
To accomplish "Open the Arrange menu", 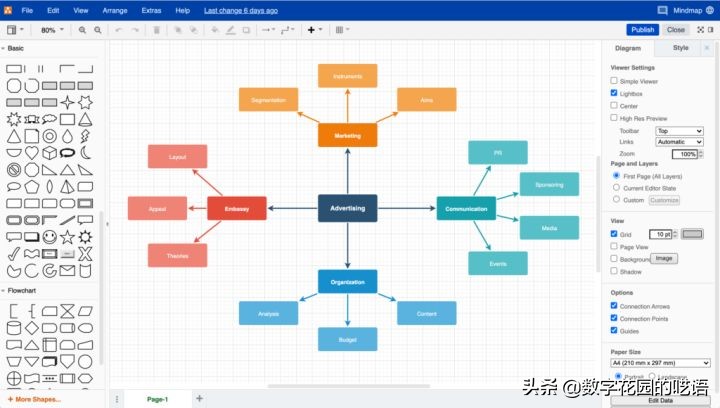I will (x=115, y=10).
